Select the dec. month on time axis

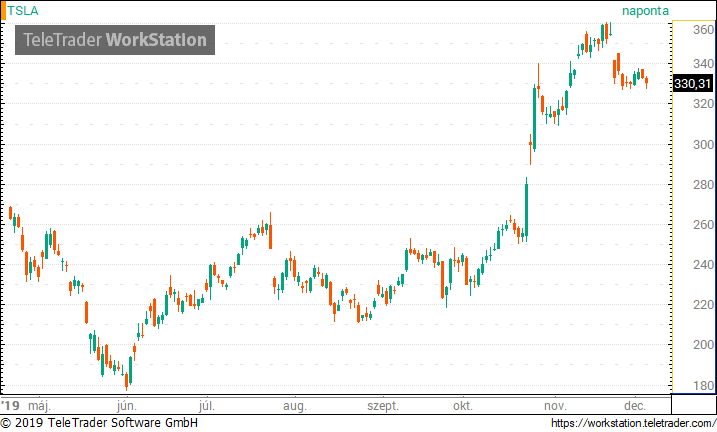[x=635, y=405]
